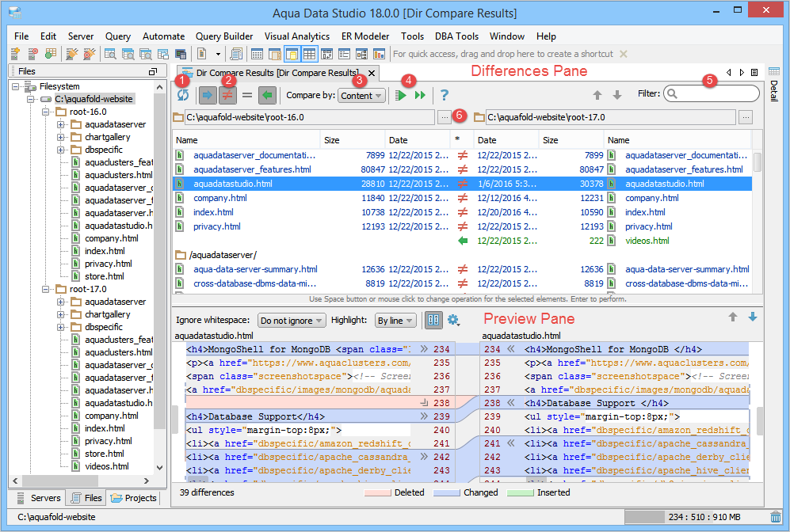Image resolution: width=790 pixels, height=532 pixels.
Task: Toggle the side-by-side view button in preview
Action: click(433, 320)
